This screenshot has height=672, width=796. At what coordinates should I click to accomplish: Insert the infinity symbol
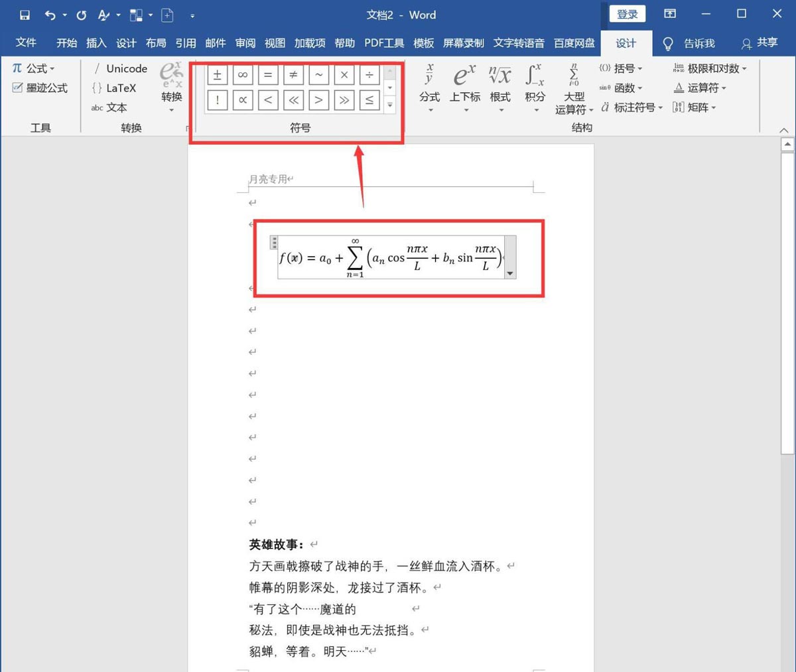243,74
